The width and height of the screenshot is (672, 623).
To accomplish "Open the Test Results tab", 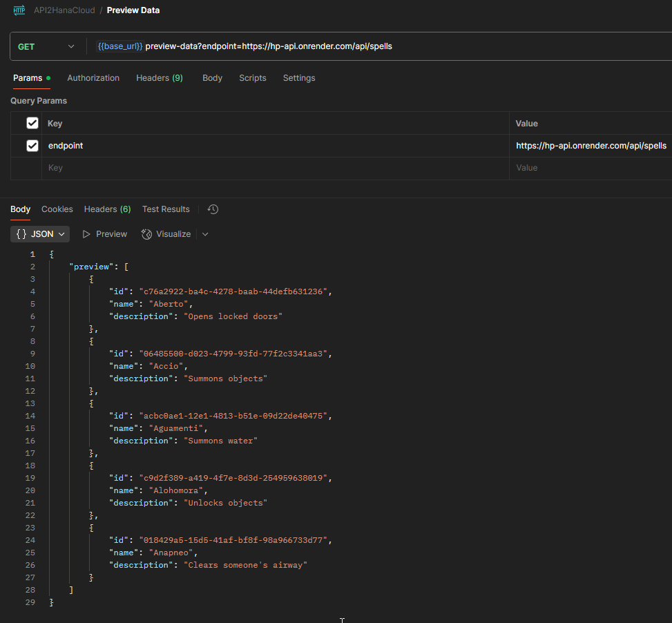I will [166, 209].
